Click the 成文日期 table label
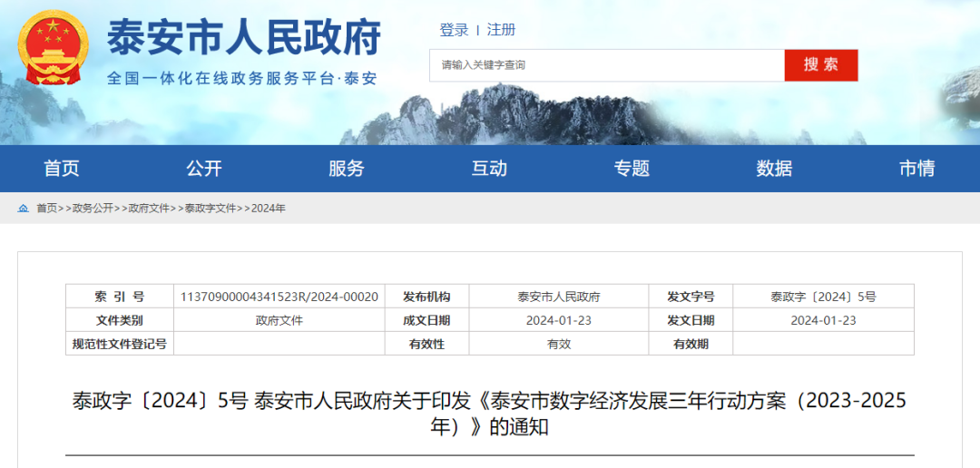The image size is (980, 468). pos(426,320)
